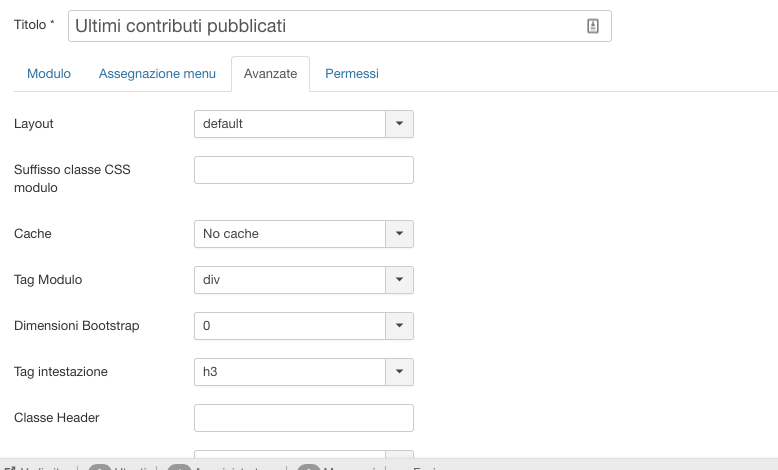This screenshot has width=778, height=470.
Task: Click the Cache field label
Action: coord(33,234)
